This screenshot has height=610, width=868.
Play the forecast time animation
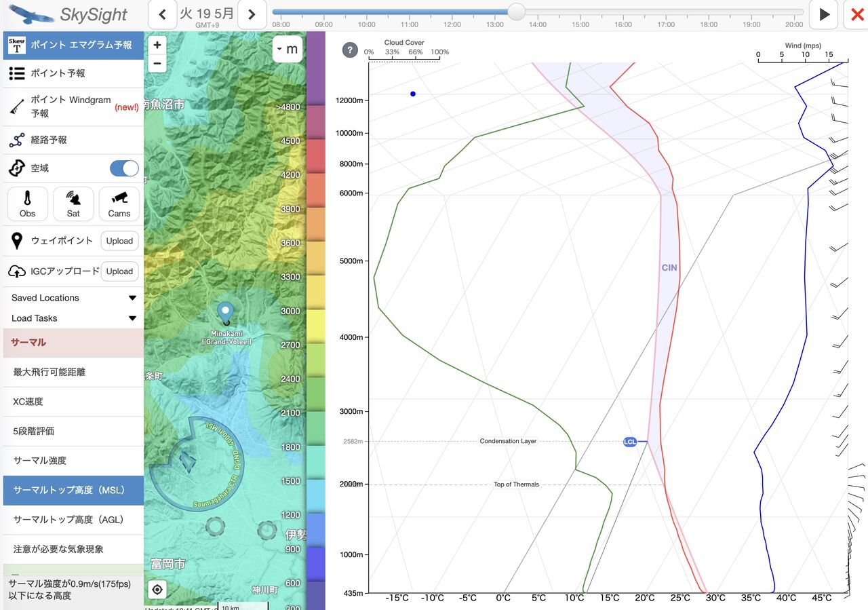click(824, 14)
